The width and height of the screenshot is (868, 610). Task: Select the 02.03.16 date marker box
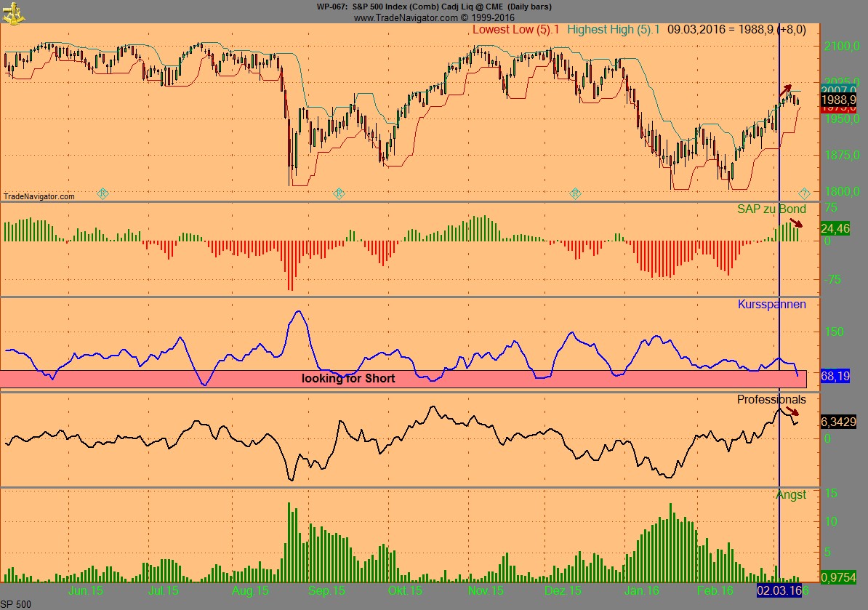780,591
